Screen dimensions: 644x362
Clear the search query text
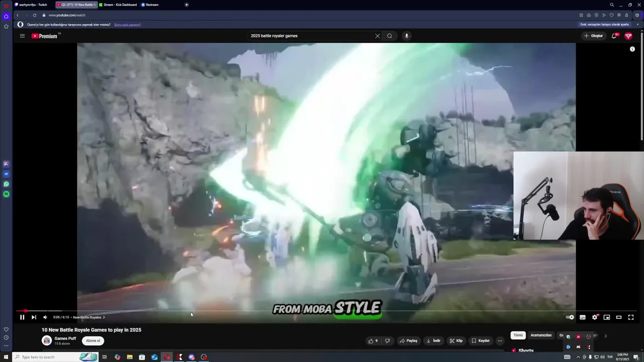(377, 36)
